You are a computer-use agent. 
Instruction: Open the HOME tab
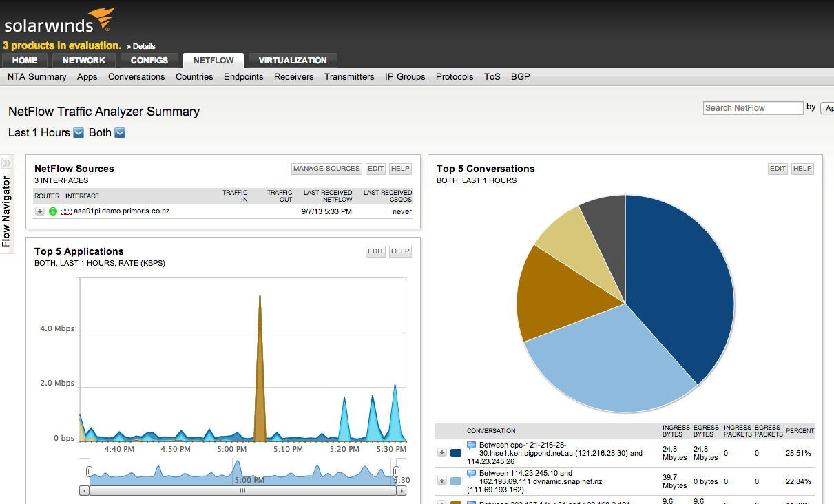tap(25, 61)
